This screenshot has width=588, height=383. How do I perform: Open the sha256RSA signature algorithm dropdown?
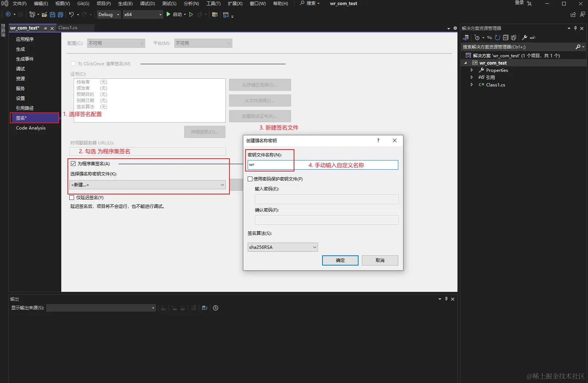coord(283,247)
